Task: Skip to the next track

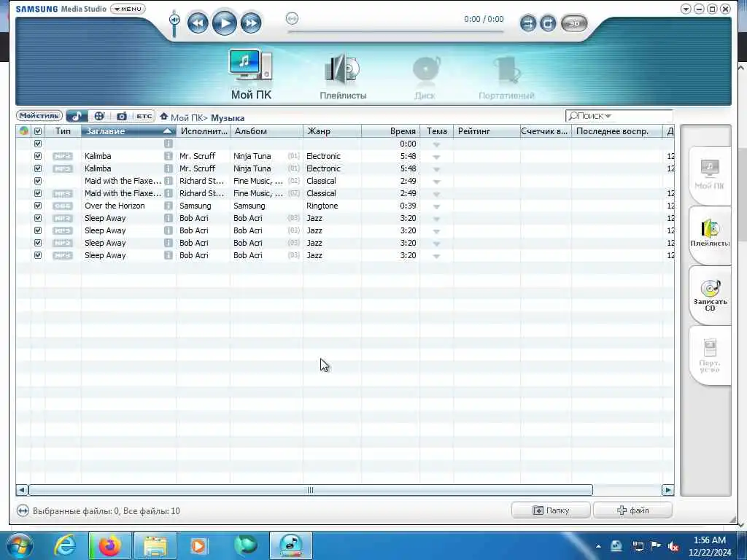Action: 251,23
